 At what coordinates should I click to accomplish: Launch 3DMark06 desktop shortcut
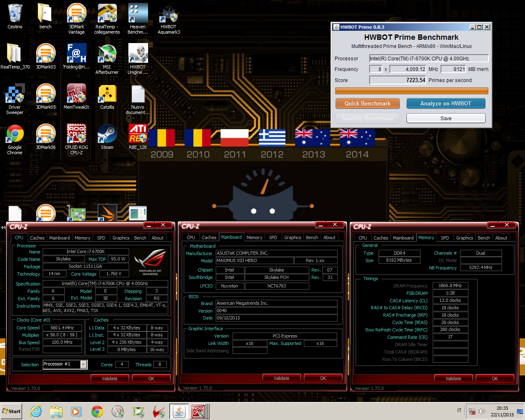(46, 137)
